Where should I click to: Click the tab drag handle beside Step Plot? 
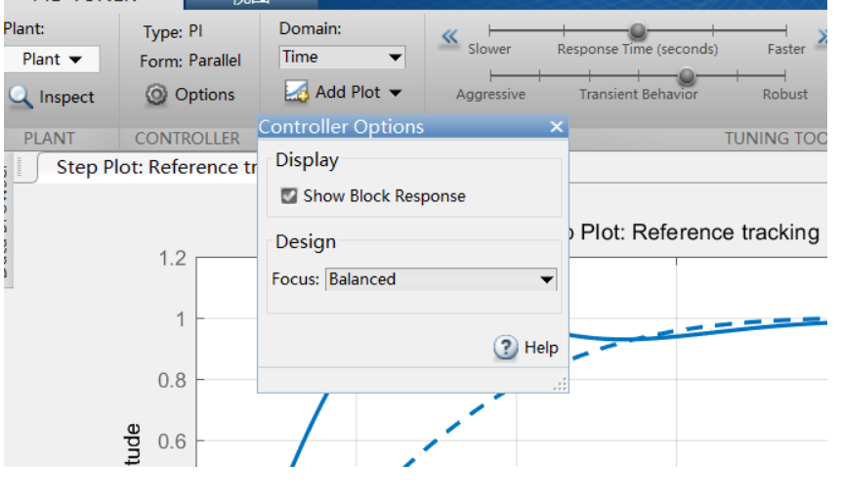point(20,167)
